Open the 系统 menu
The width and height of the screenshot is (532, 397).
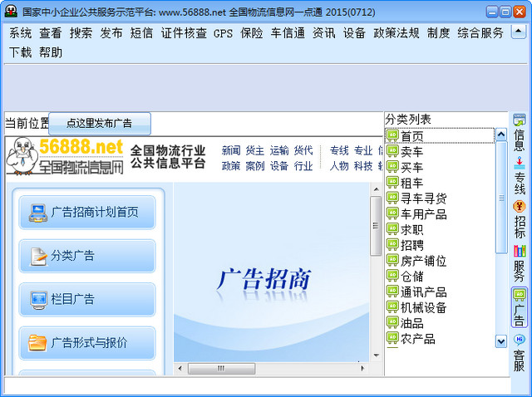(20, 33)
